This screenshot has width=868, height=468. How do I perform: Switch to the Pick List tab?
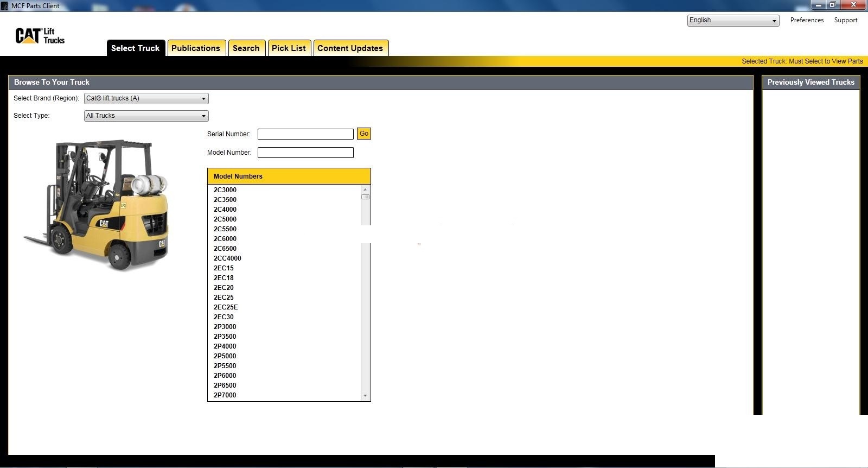click(x=289, y=48)
